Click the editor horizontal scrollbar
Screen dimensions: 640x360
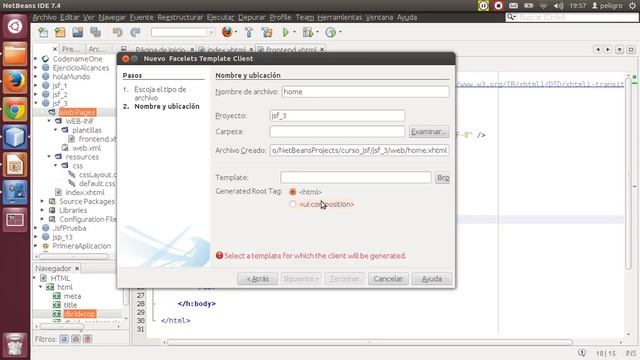369,342
